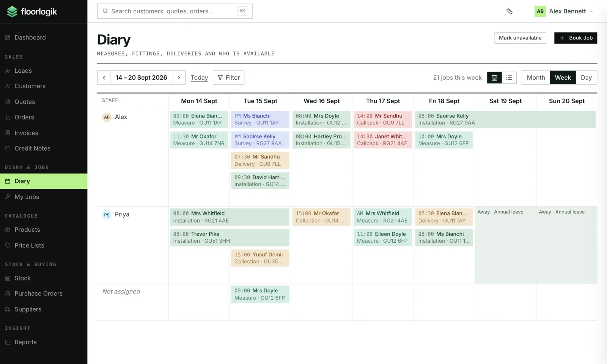Open 07:30 Elena Bian... delivery
607x364 pixels.
coord(444,217)
